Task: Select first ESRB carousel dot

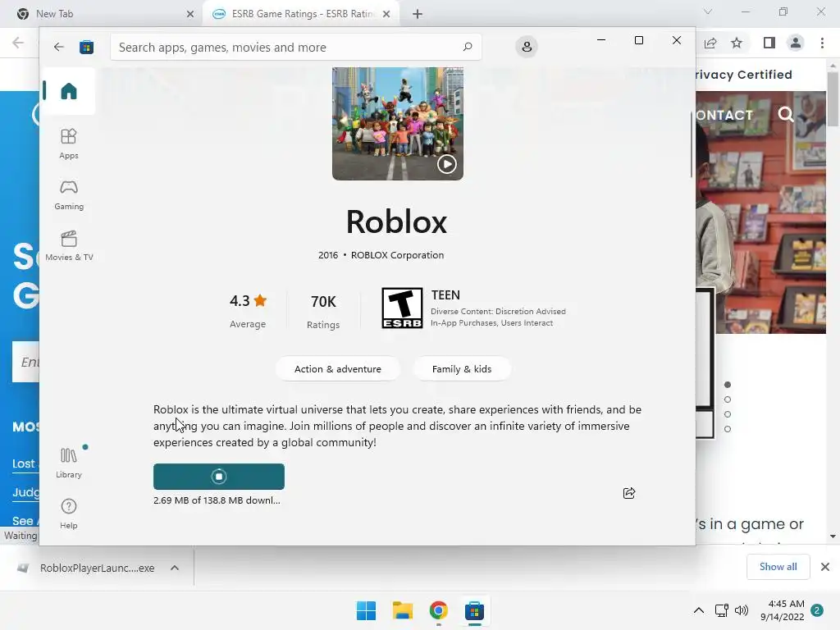Action: pyautogui.click(x=728, y=385)
